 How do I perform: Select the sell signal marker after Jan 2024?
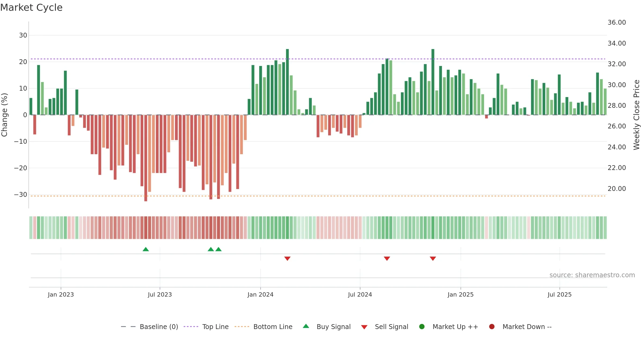(x=287, y=258)
